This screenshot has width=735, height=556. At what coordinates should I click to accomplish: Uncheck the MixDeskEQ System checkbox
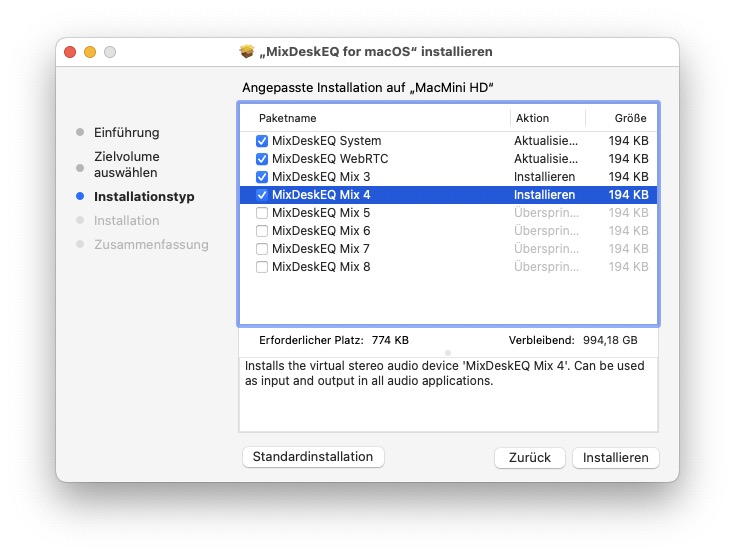[x=262, y=141]
